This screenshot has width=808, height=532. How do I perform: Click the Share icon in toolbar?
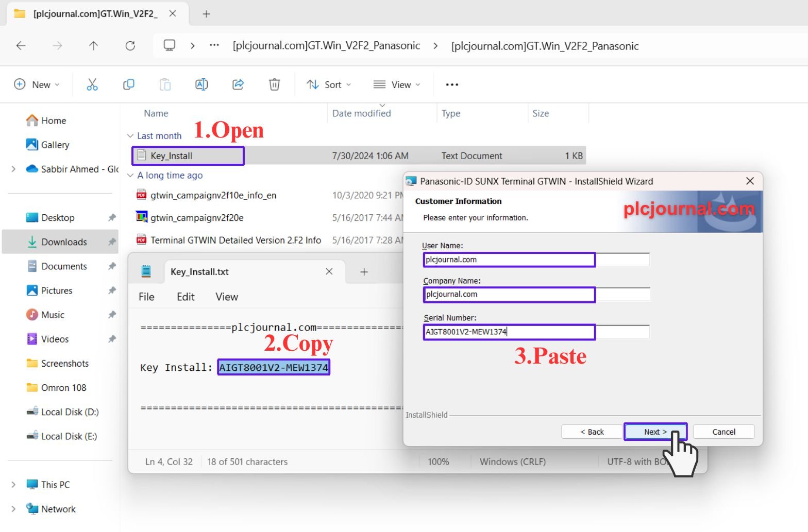[238, 84]
